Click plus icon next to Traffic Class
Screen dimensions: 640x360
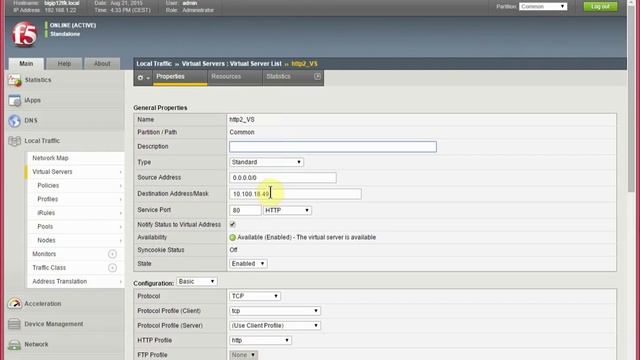(112, 268)
